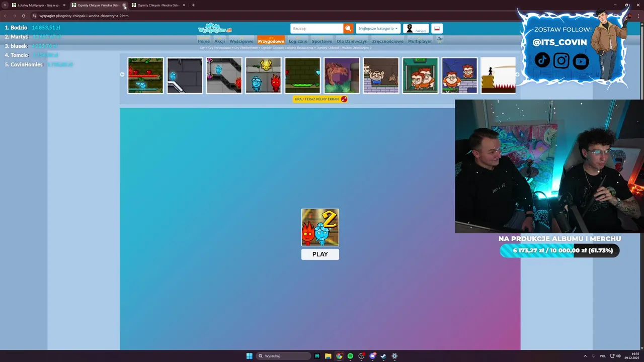
Task: Open the Watergirl on stairs thumbnail
Action: (x=224, y=75)
